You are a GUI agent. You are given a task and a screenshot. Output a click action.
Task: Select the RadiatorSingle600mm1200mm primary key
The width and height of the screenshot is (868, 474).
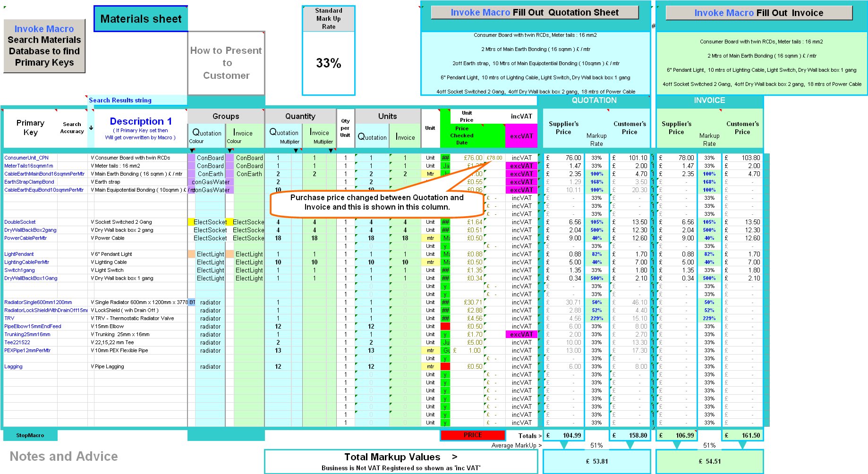[x=38, y=302]
